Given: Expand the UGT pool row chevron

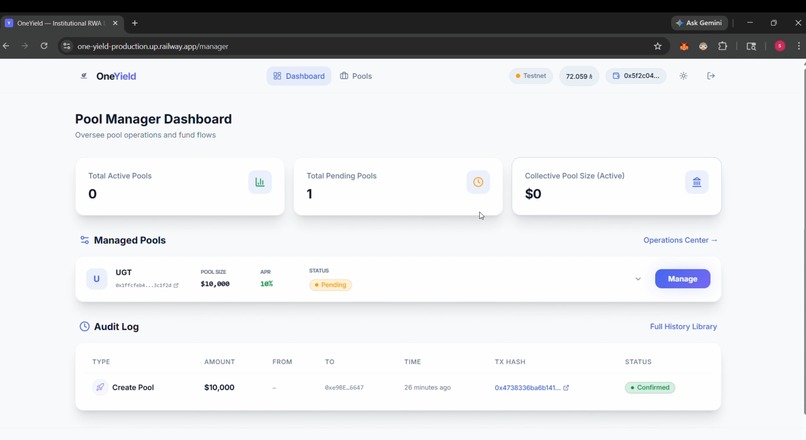Looking at the screenshot, I should pyautogui.click(x=638, y=279).
